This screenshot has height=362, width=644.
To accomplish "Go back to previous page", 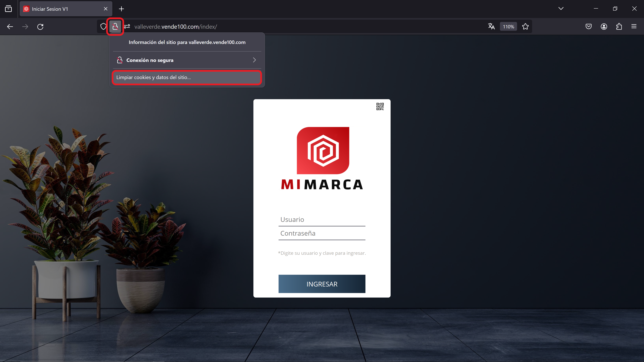I will (x=10, y=27).
